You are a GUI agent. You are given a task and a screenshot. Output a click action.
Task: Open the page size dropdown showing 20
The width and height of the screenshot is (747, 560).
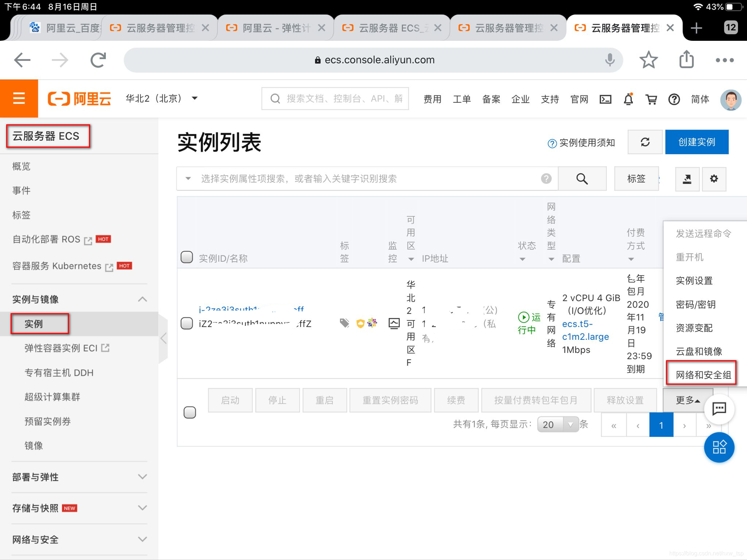[558, 424]
